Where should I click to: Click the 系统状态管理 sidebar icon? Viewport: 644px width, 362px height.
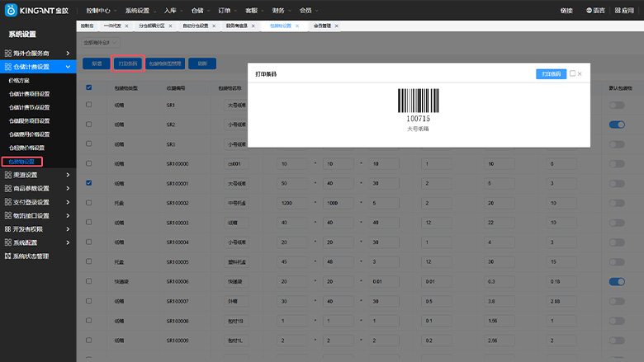[7, 256]
